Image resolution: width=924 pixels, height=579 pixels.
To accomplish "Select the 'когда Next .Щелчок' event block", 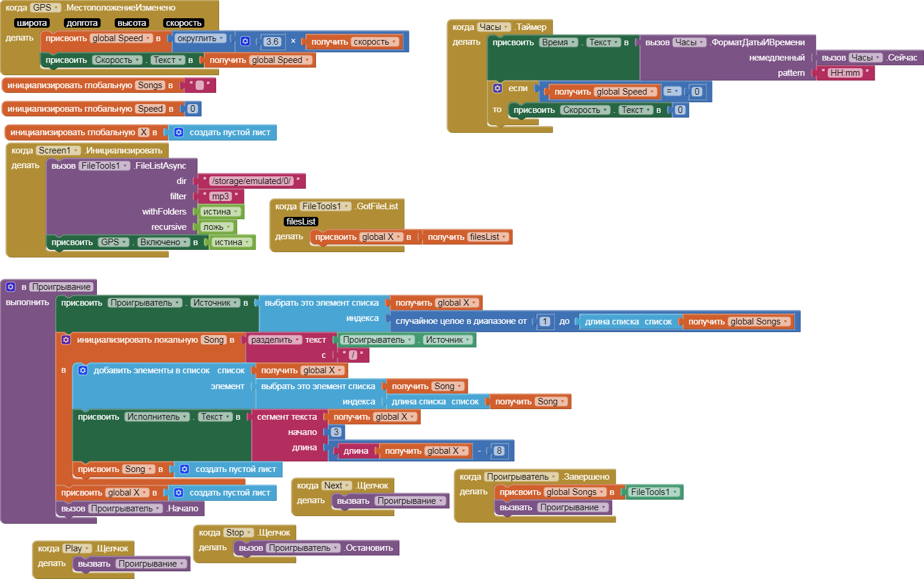I will tap(307, 486).
